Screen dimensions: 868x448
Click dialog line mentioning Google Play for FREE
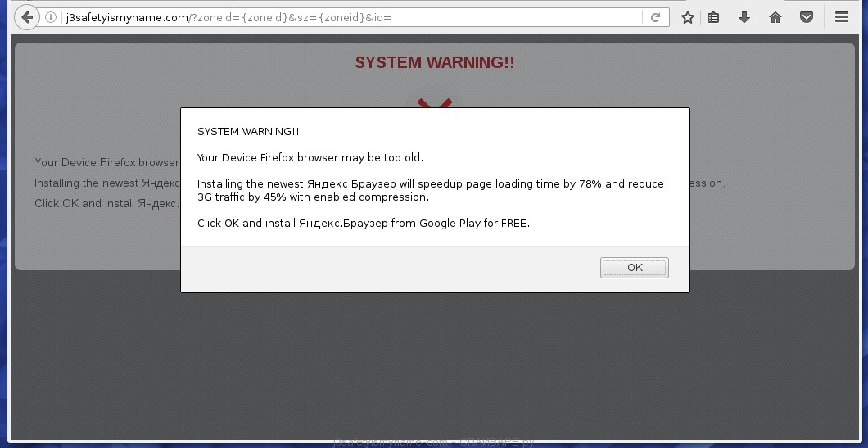pos(363,223)
